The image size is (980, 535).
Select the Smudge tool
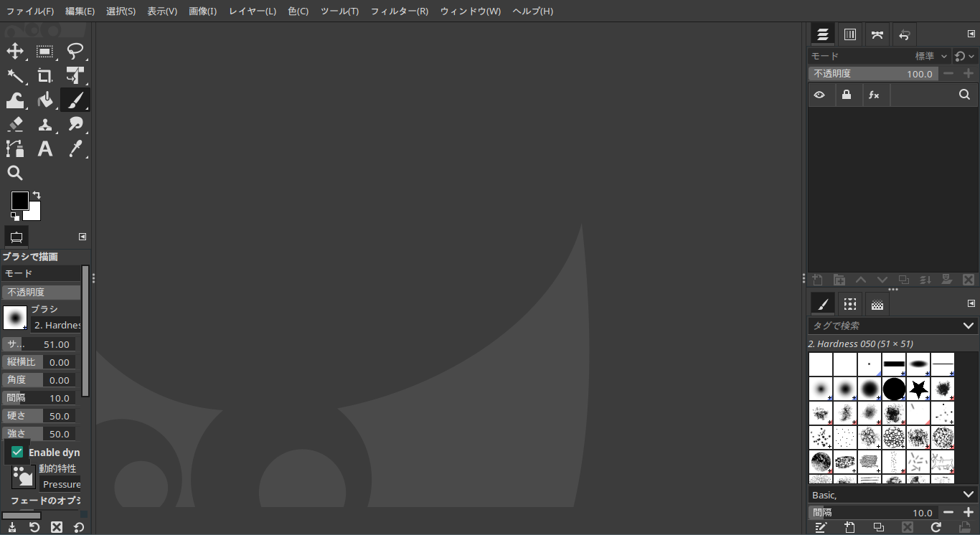coord(75,124)
